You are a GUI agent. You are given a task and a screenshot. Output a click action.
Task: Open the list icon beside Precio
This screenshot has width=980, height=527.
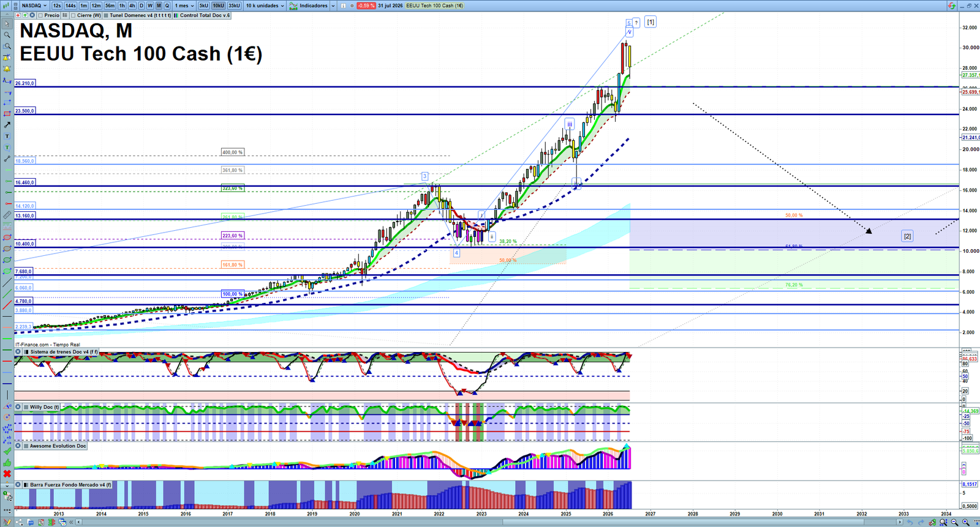point(65,15)
